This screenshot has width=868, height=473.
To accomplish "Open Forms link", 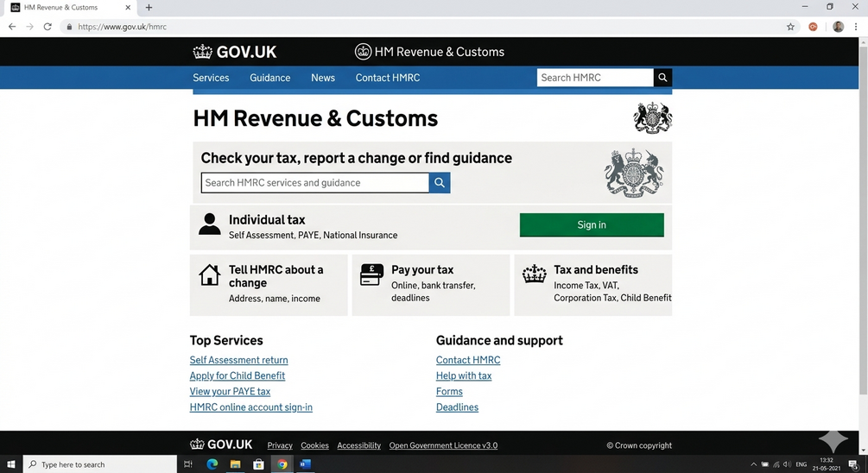I will (449, 392).
